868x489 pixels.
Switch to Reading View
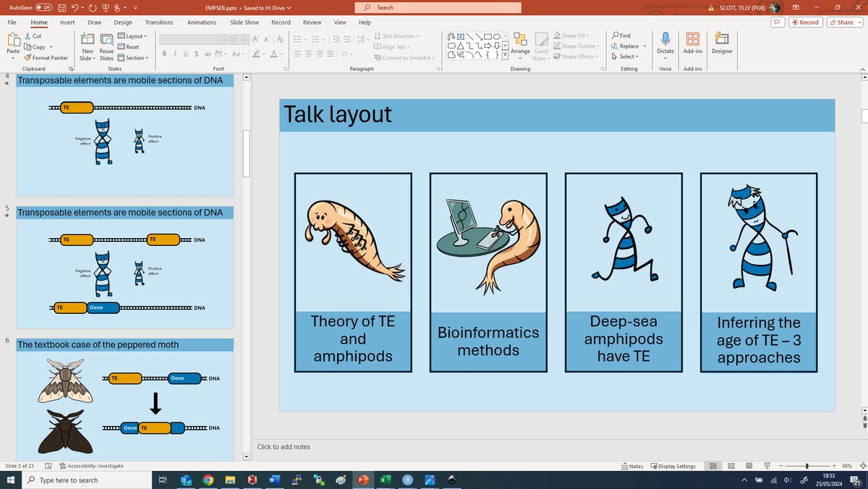(749, 466)
